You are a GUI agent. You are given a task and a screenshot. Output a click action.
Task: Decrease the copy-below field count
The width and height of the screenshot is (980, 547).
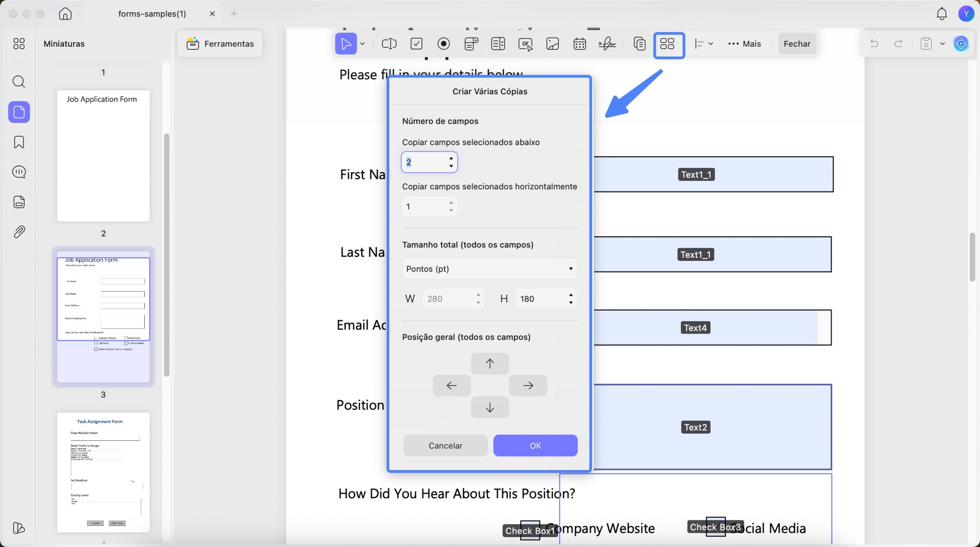[x=451, y=166]
